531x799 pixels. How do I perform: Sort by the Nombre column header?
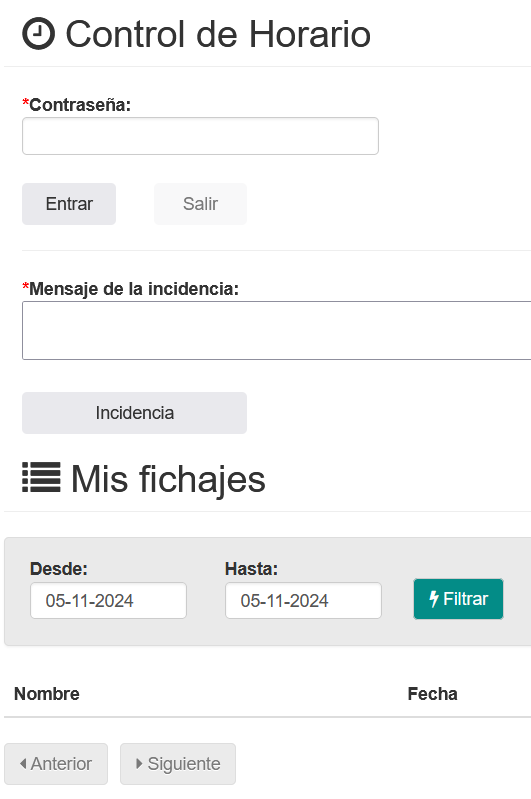(x=47, y=694)
